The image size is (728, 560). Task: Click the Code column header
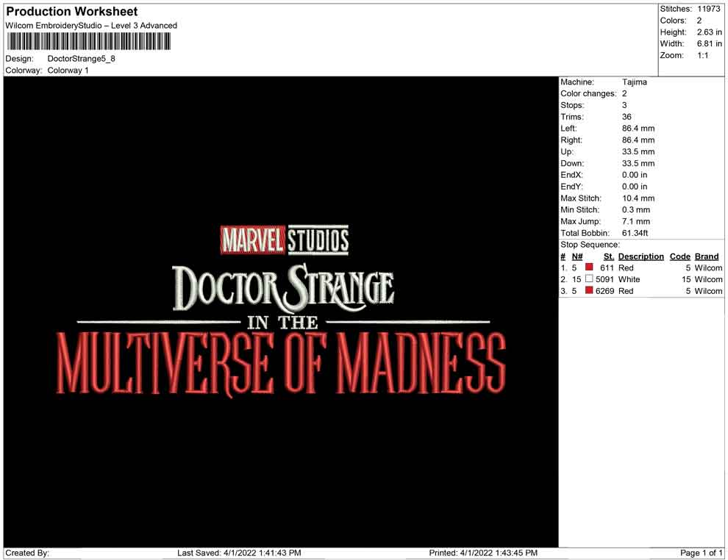click(x=679, y=256)
